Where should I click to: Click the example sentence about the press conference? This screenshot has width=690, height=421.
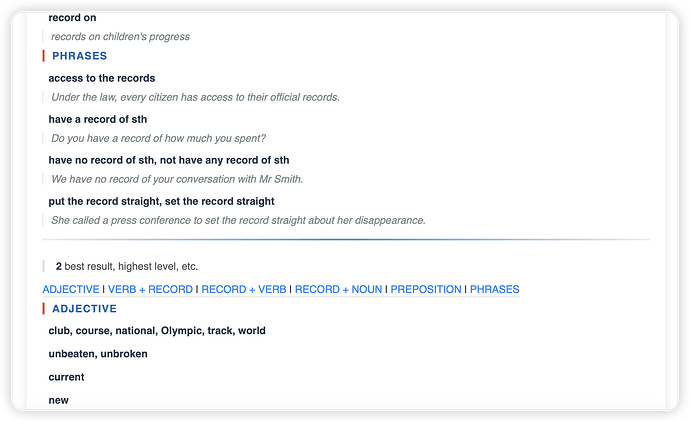click(238, 220)
